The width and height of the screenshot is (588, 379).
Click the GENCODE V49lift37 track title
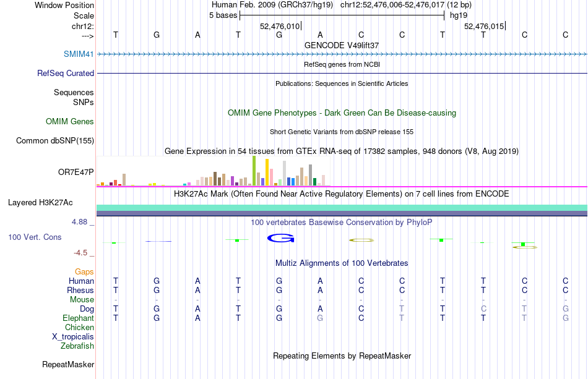tap(342, 45)
